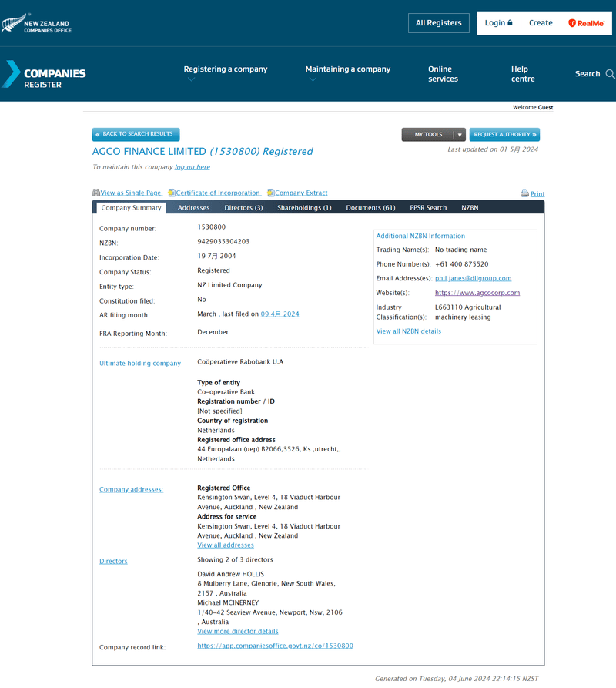
Task: Click the NZBN value 9429035304203
Action: pos(223,241)
